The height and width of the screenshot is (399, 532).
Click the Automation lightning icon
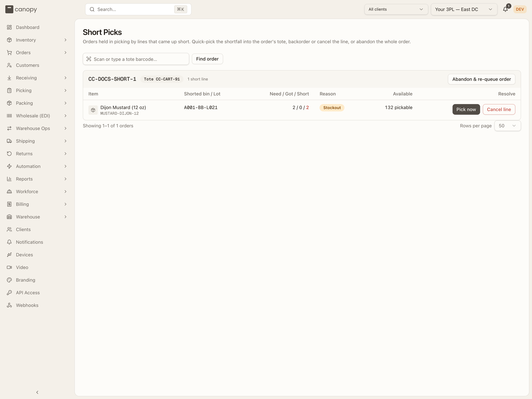[9, 166]
